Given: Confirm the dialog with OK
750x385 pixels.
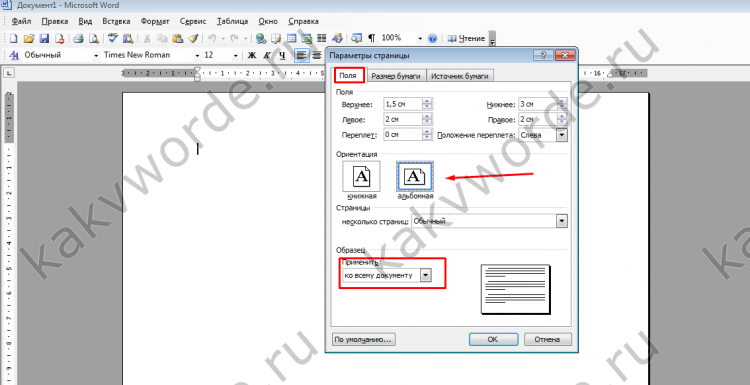Looking at the screenshot, I should [x=493, y=339].
